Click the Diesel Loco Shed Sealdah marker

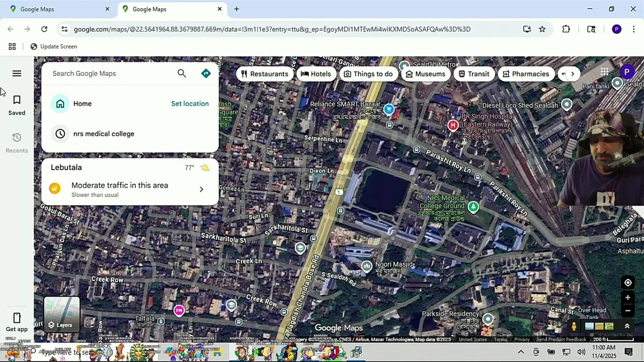pyautogui.click(x=567, y=105)
